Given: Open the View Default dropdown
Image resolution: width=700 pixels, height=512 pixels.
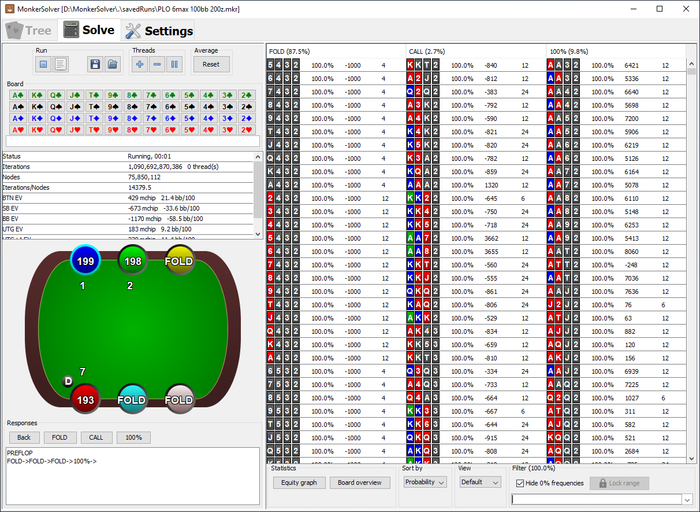Looking at the screenshot, I should coord(478,482).
